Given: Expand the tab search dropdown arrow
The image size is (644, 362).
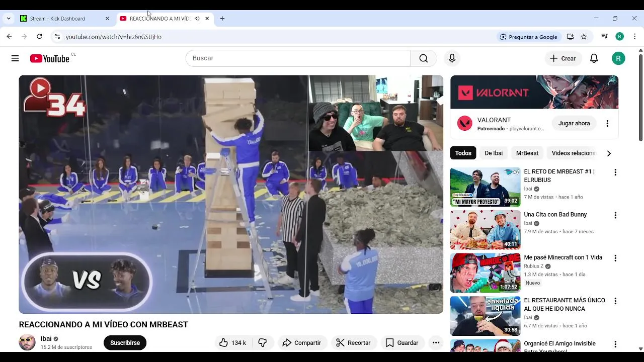Looking at the screenshot, I should click(9, 19).
